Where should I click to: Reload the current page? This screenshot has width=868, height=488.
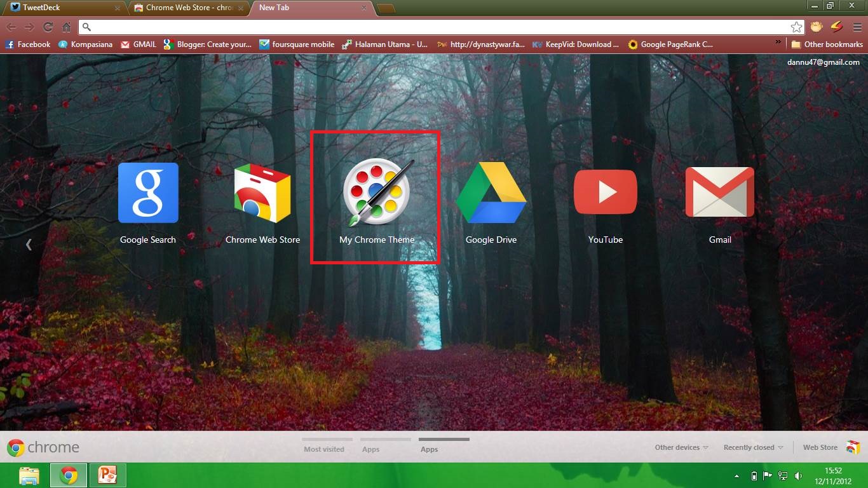(48, 27)
